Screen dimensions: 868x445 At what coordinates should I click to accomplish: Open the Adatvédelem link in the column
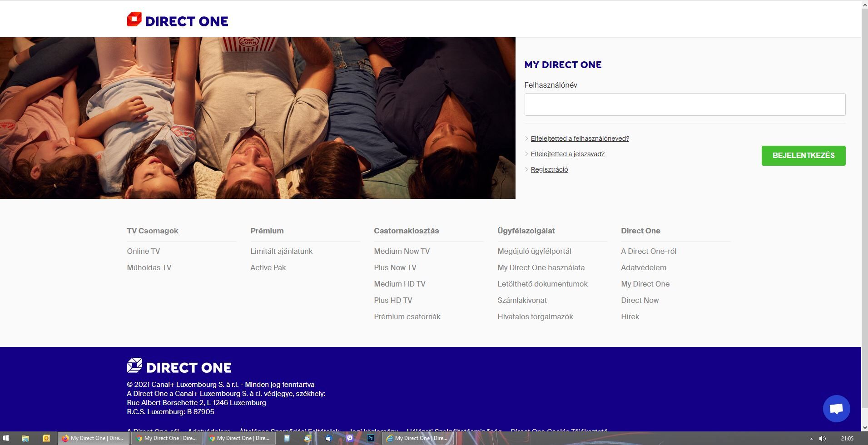644,267
